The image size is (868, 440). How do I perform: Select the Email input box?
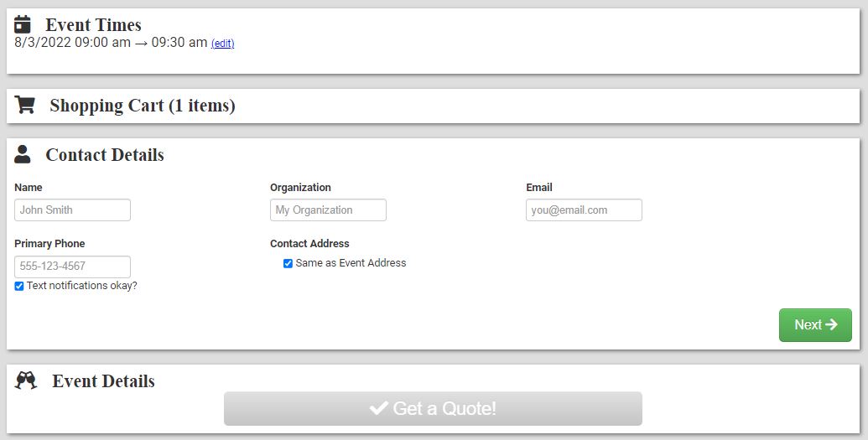coord(584,210)
